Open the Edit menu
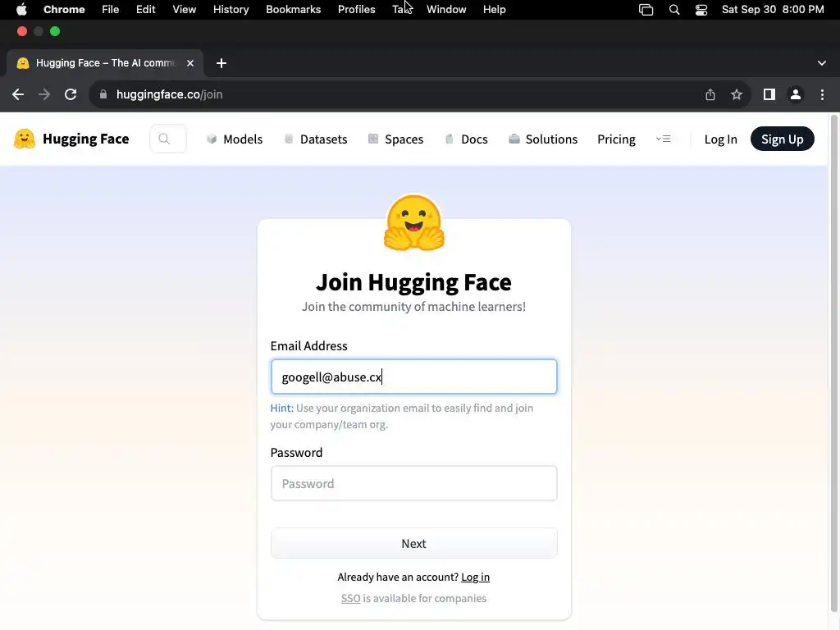Viewport: 840px width, 630px height. 146,10
